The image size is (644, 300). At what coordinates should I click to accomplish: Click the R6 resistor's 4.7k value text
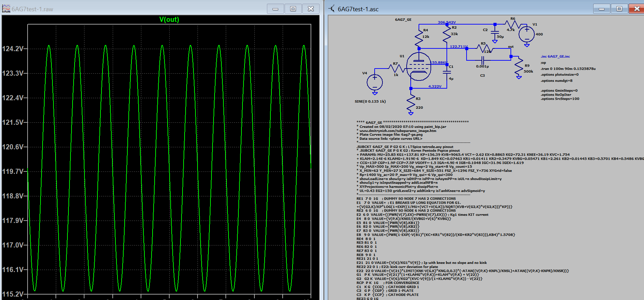pos(511,30)
